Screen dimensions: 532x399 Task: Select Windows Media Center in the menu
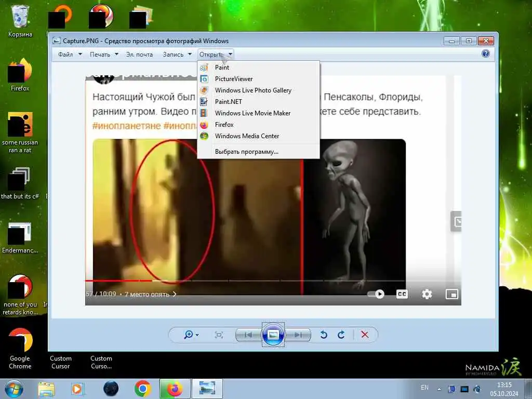tap(258, 136)
